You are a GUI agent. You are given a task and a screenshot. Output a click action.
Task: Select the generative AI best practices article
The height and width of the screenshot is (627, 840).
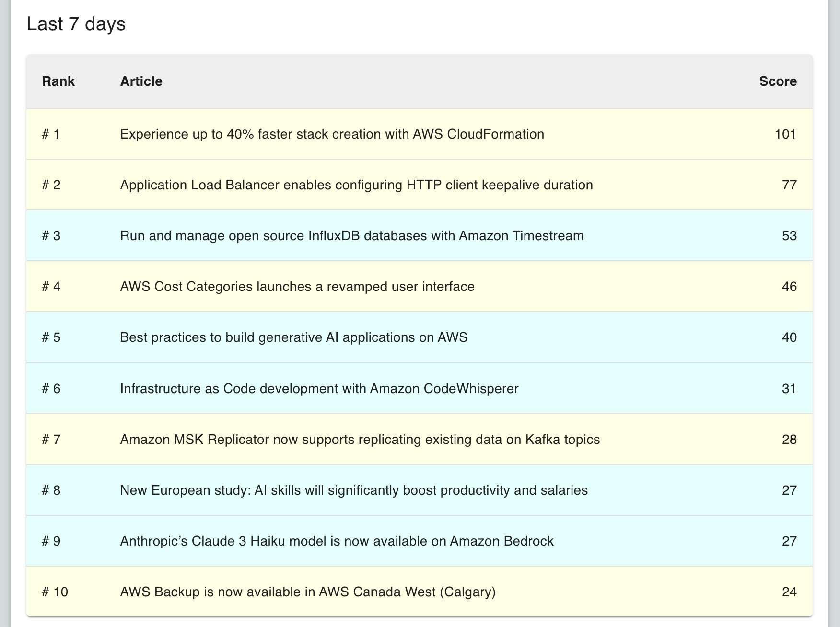(x=293, y=337)
